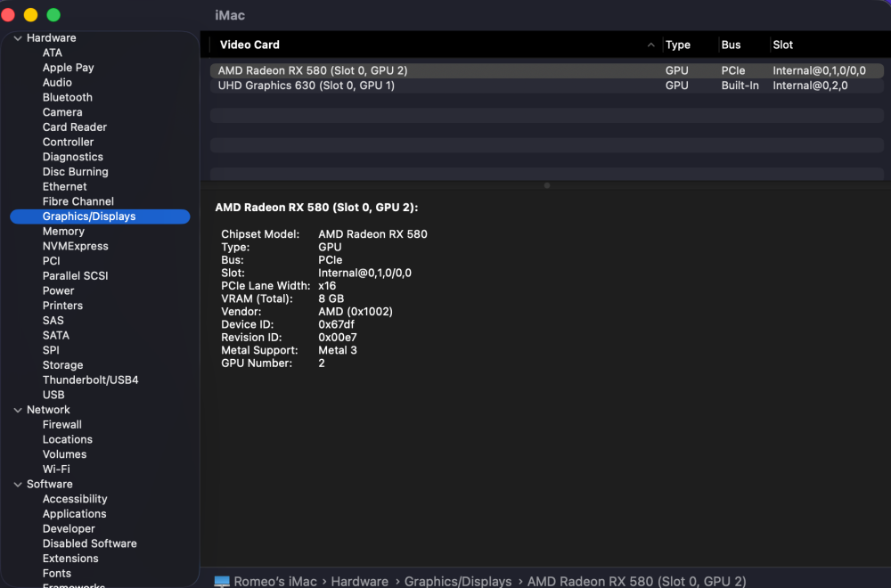Image resolution: width=891 pixels, height=588 pixels.
Task: Click Hardware in the path bar
Action: pos(360,581)
